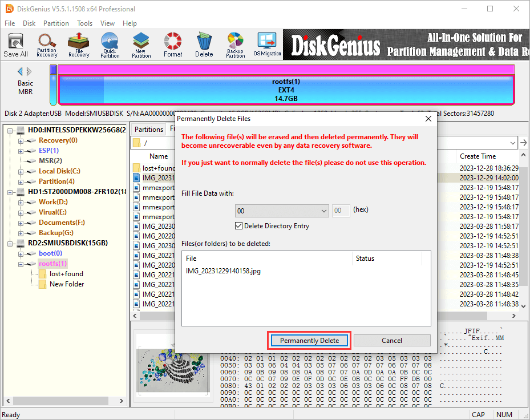Select Partition(4) in the disk tree

[56, 181]
